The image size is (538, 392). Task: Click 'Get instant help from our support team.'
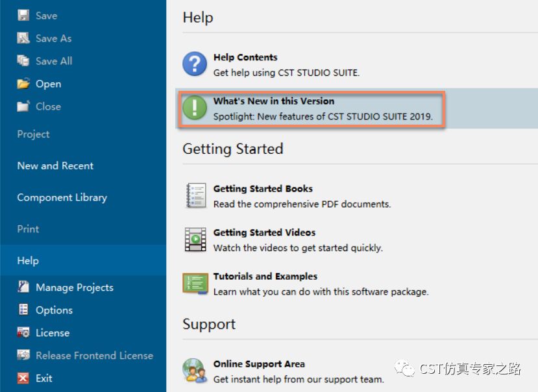coord(299,379)
